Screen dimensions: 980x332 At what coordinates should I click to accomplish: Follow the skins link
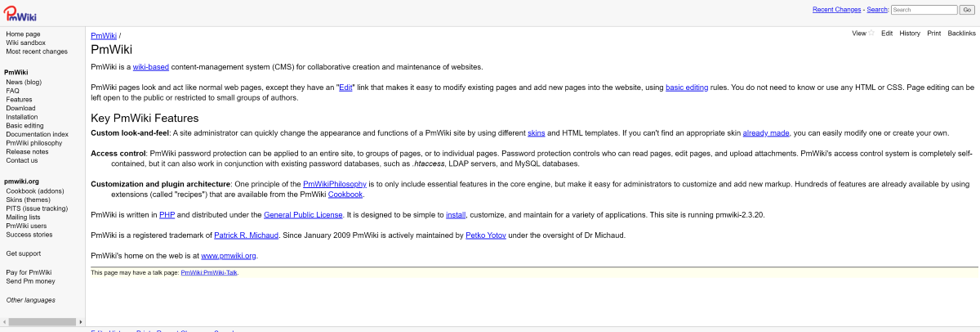coord(536,132)
